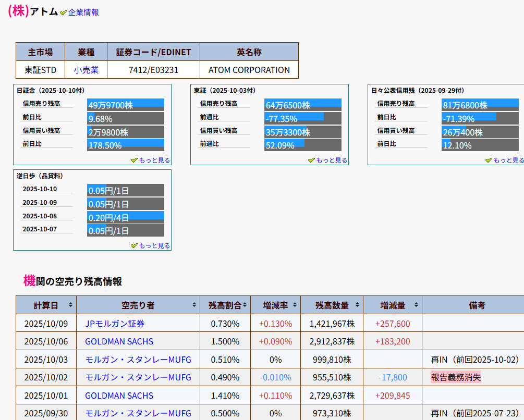Image resolution: width=524 pixels, height=420 pixels.
Task: Click the checkmark icon beside 企業情報
Action: pyautogui.click(x=64, y=13)
